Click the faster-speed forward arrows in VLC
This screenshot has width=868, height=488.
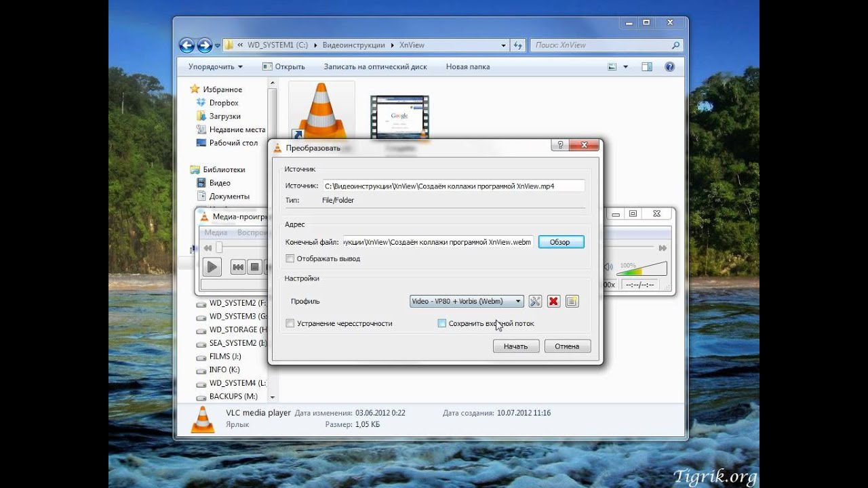[663, 248]
